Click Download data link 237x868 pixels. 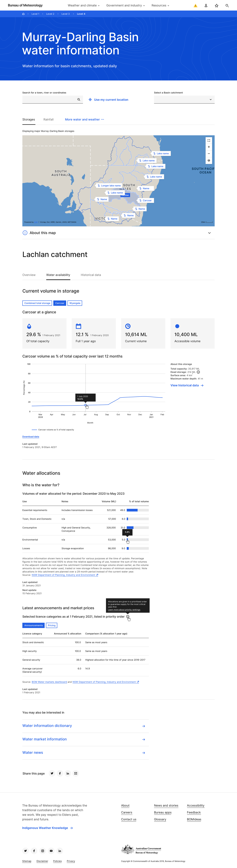tap(31, 437)
